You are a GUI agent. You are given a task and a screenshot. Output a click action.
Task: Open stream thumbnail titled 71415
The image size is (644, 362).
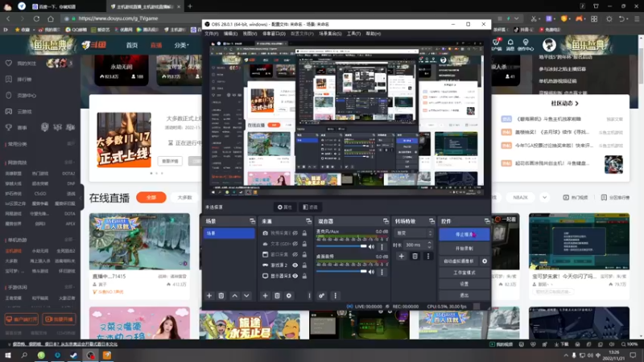(x=139, y=241)
